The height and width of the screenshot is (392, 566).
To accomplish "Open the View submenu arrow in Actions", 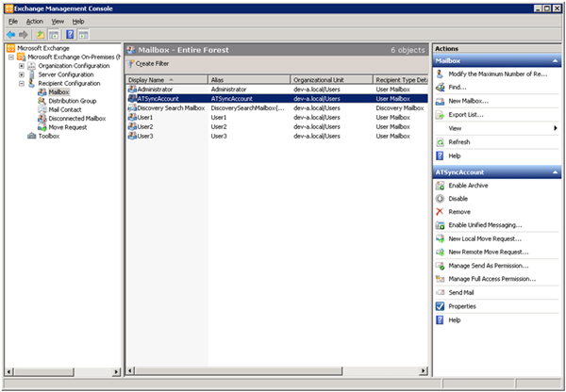I will point(555,127).
